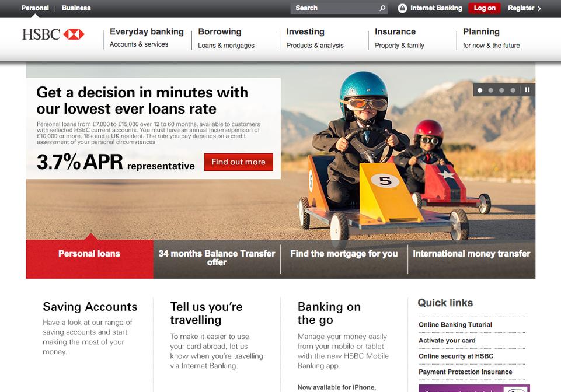561x392 pixels.
Task: Select the fourth carousel slide dot
Action: point(513,90)
